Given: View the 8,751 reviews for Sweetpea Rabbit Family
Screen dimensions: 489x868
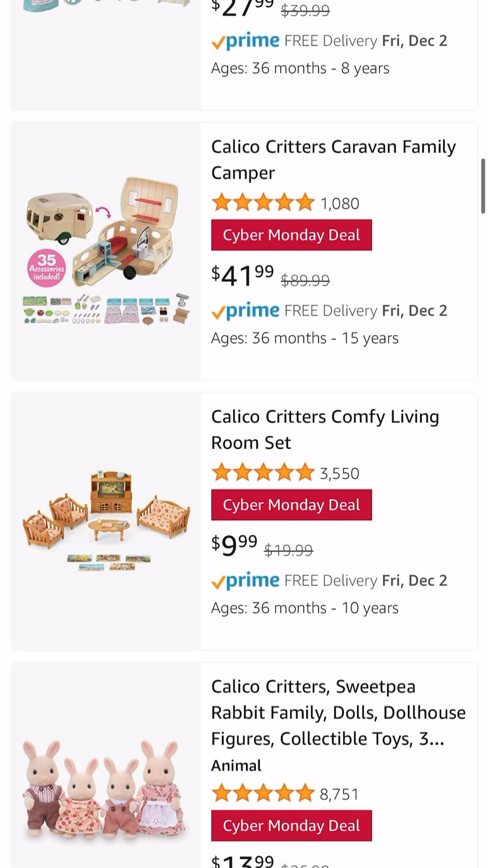Looking at the screenshot, I should click(340, 794).
